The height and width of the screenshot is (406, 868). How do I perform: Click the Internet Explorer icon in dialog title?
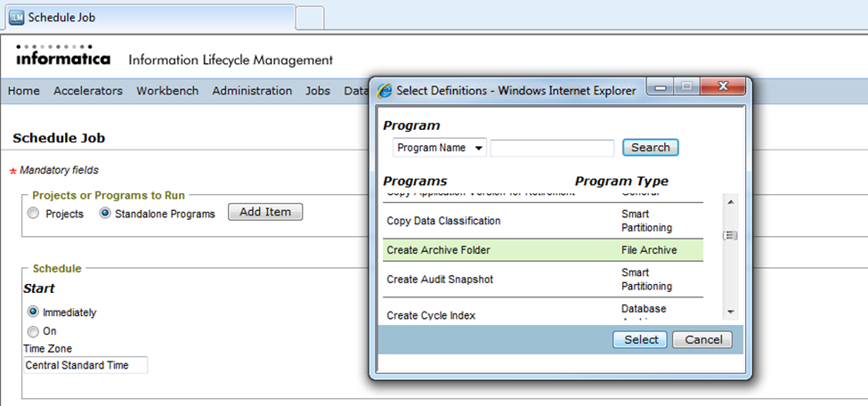pos(385,90)
